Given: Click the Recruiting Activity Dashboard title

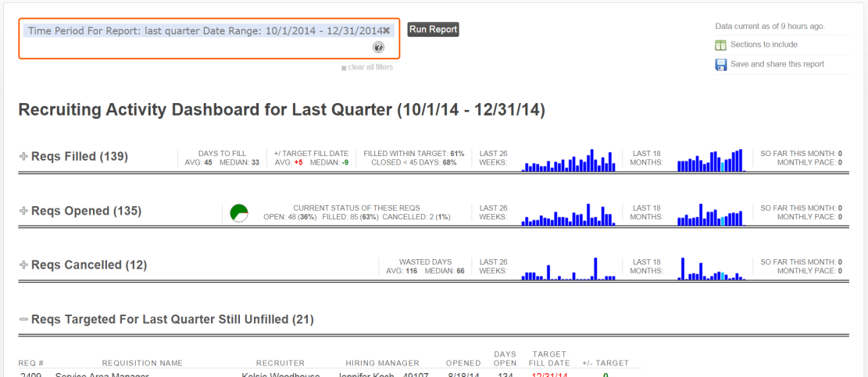Looking at the screenshot, I should (282, 110).
